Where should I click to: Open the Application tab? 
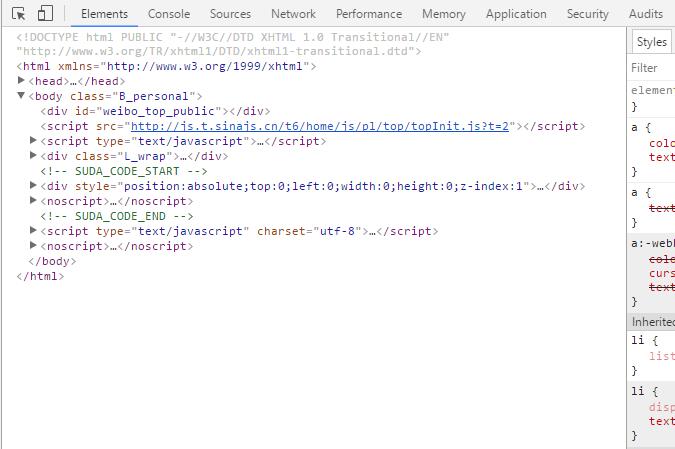coord(516,14)
